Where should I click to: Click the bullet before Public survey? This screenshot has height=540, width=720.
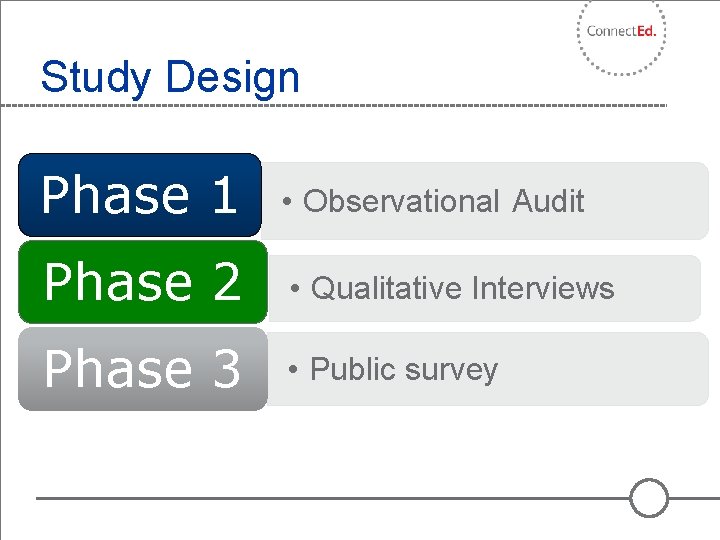pos(294,370)
